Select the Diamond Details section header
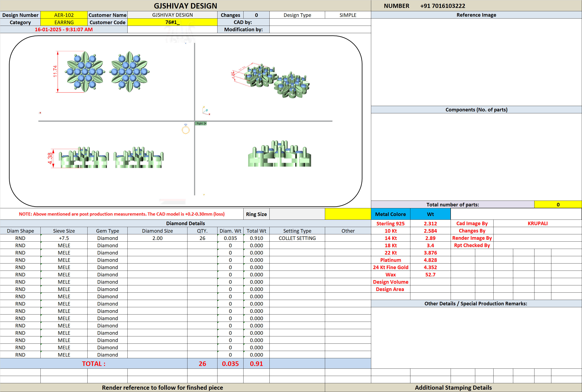582x392 pixels. [185, 223]
